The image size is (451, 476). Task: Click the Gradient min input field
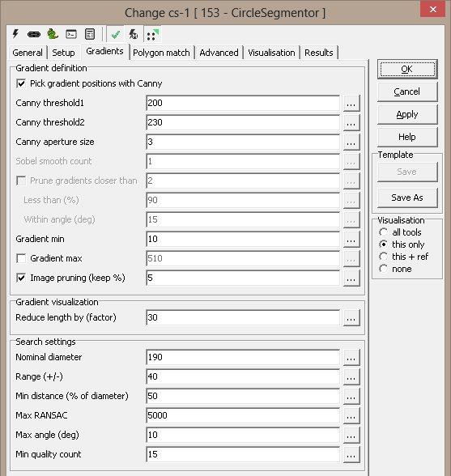[x=243, y=240]
